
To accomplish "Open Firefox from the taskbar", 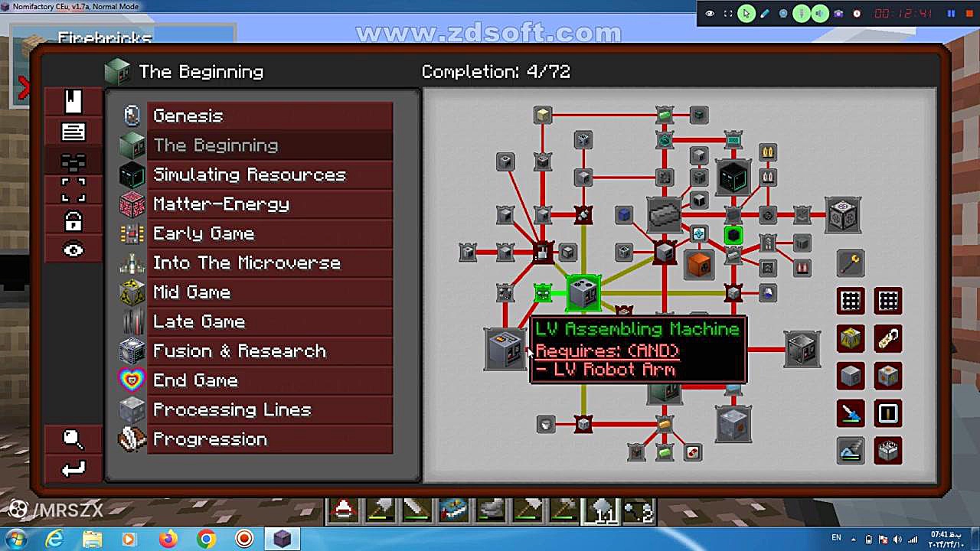I will pyautogui.click(x=168, y=539).
